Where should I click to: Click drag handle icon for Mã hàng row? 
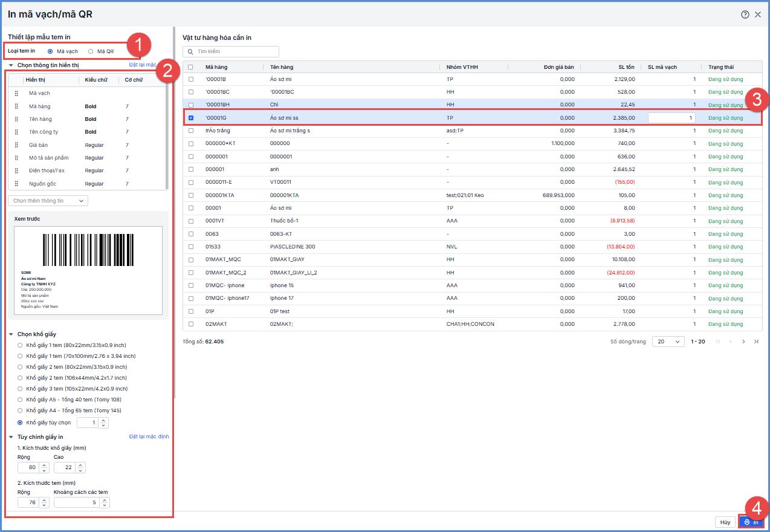tap(17, 106)
